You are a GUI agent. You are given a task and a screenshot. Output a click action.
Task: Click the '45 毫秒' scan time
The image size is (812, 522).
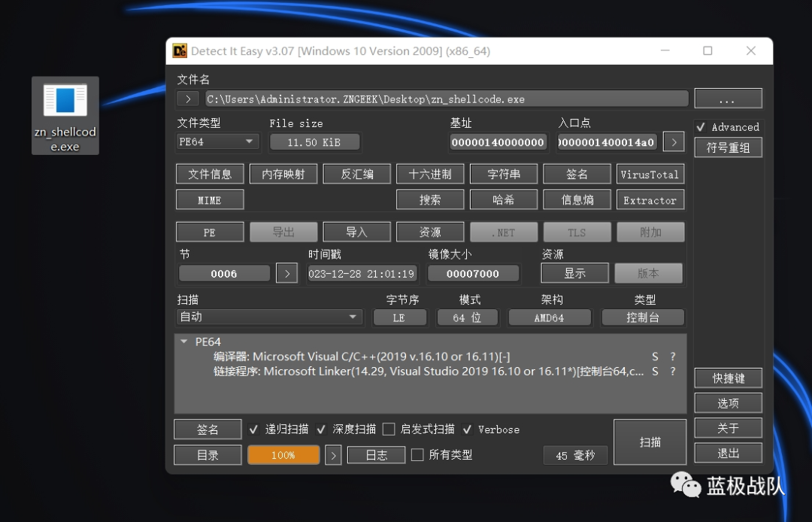[575, 455]
